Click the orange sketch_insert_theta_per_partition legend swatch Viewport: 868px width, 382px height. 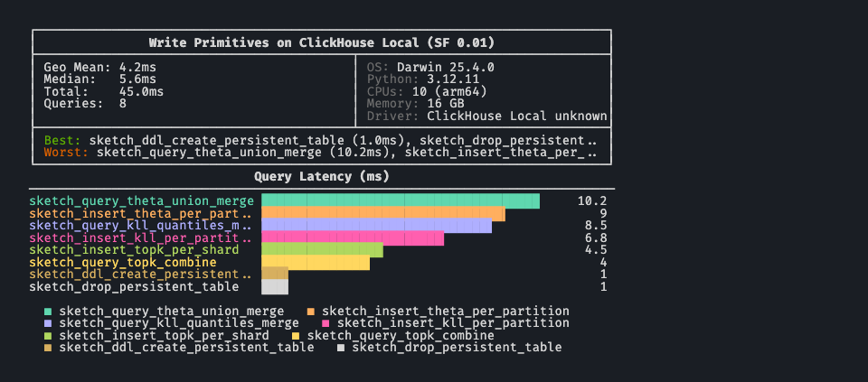tap(311, 312)
